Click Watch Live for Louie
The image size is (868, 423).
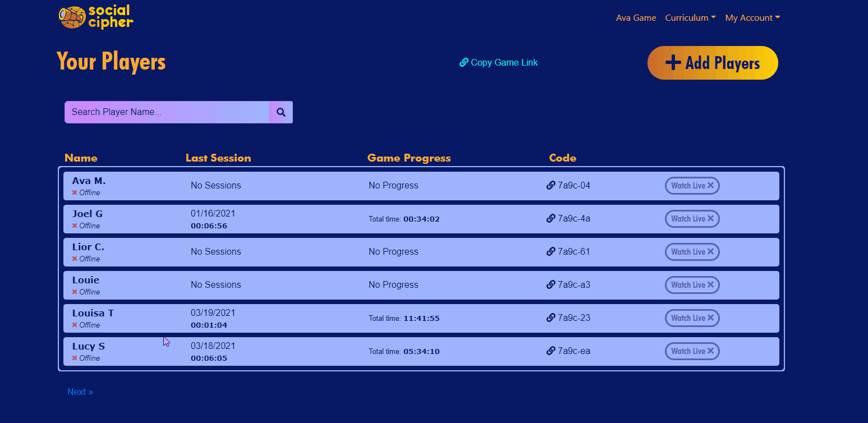point(692,285)
